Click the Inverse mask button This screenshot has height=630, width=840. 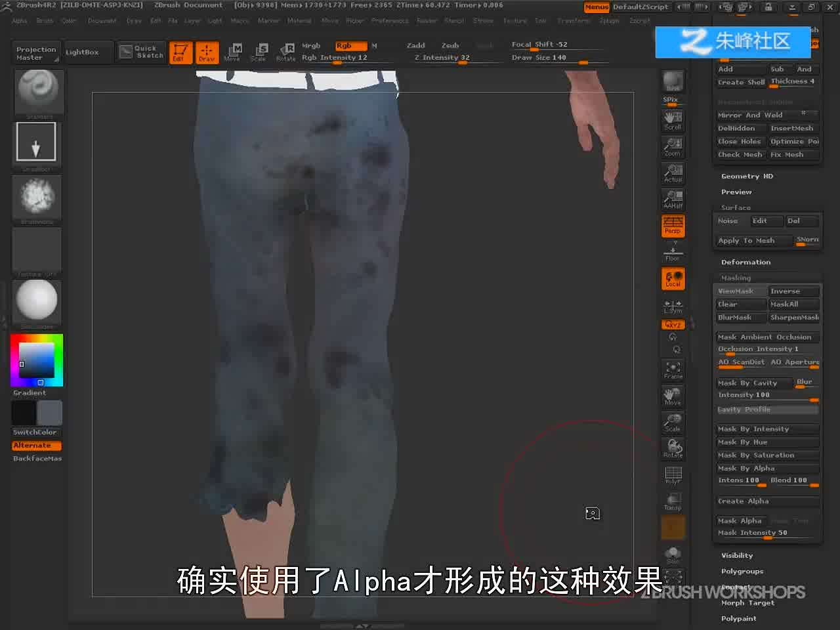tap(793, 291)
